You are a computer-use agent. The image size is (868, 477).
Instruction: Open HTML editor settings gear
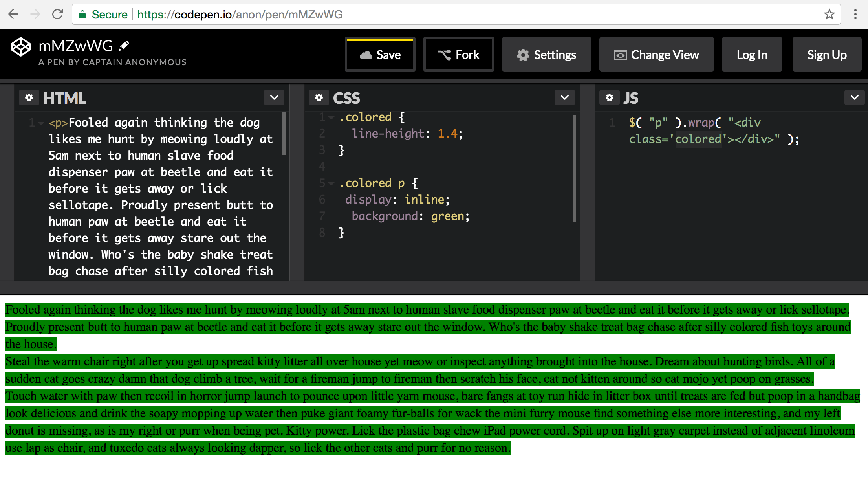click(29, 97)
